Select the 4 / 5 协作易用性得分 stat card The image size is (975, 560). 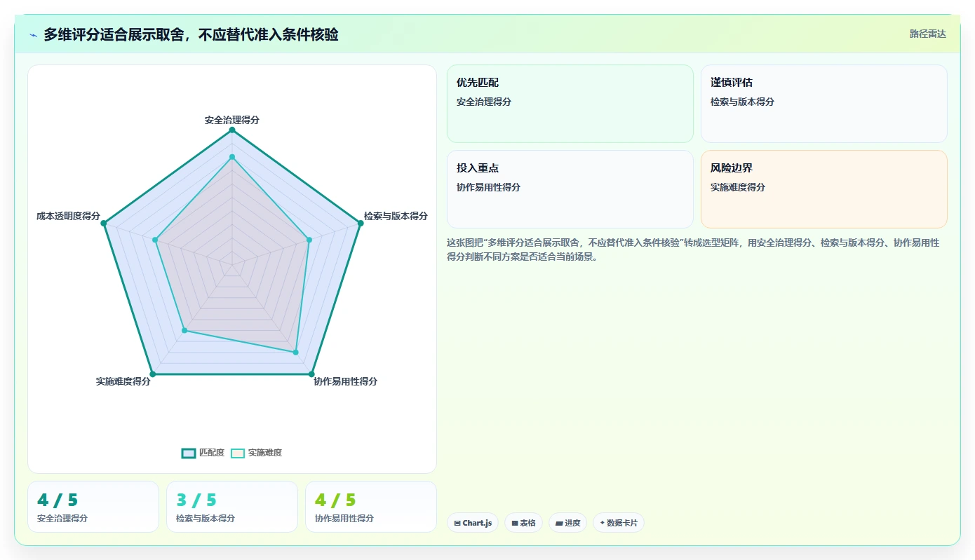click(371, 507)
